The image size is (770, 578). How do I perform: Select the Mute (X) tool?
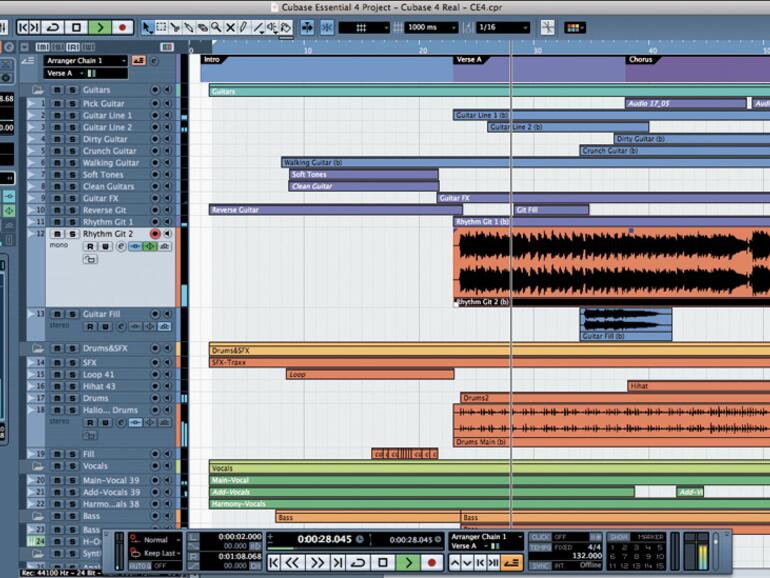230,27
